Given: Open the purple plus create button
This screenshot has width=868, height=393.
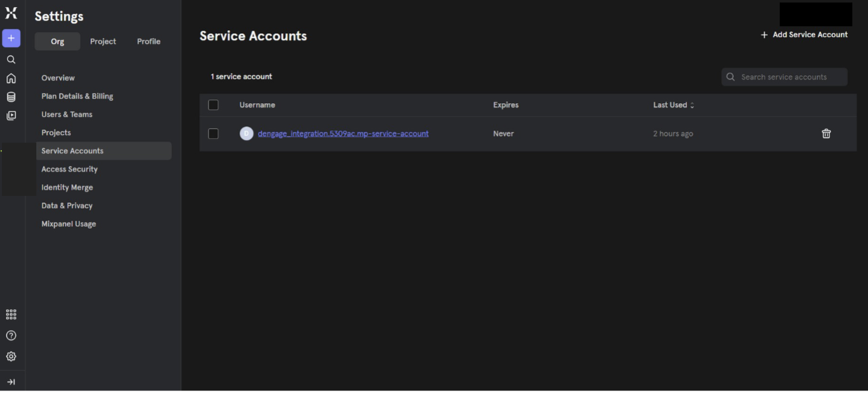Looking at the screenshot, I should click(11, 38).
